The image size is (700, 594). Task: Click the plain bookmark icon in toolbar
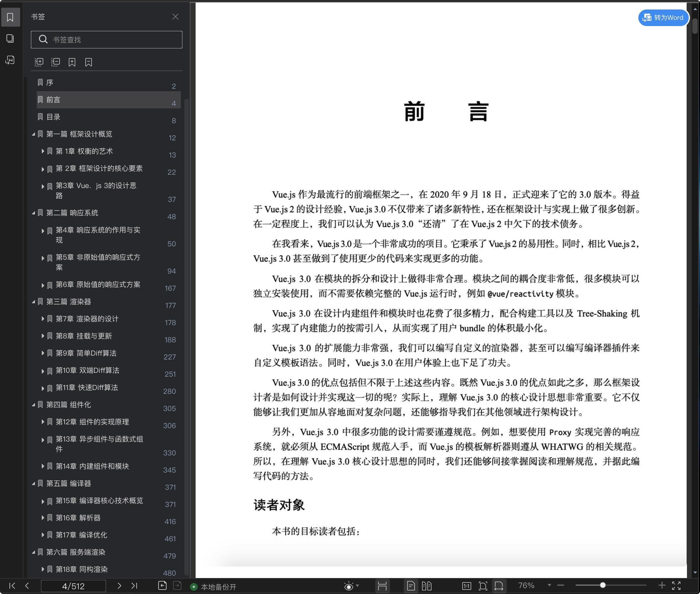point(89,62)
